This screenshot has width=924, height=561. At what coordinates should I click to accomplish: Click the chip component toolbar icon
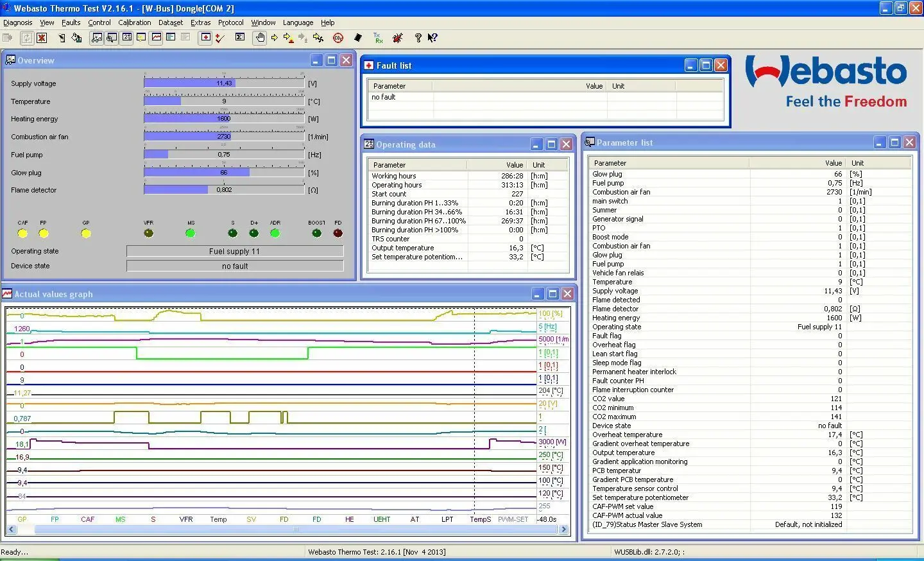point(358,38)
